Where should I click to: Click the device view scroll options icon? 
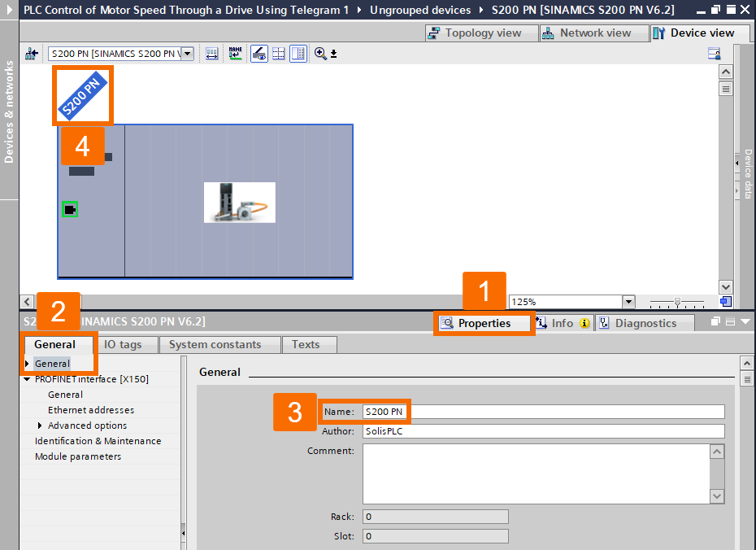(x=726, y=89)
